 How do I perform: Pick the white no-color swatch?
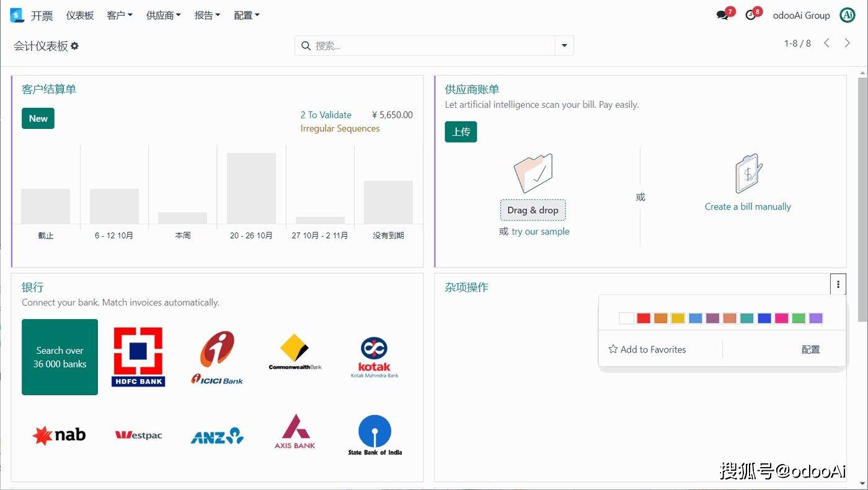pos(626,318)
